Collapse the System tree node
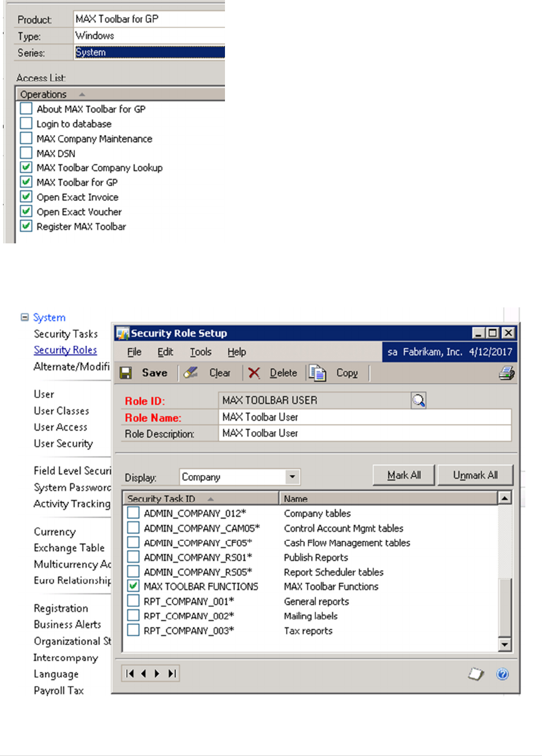542x756 pixels. (x=24, y=317)
